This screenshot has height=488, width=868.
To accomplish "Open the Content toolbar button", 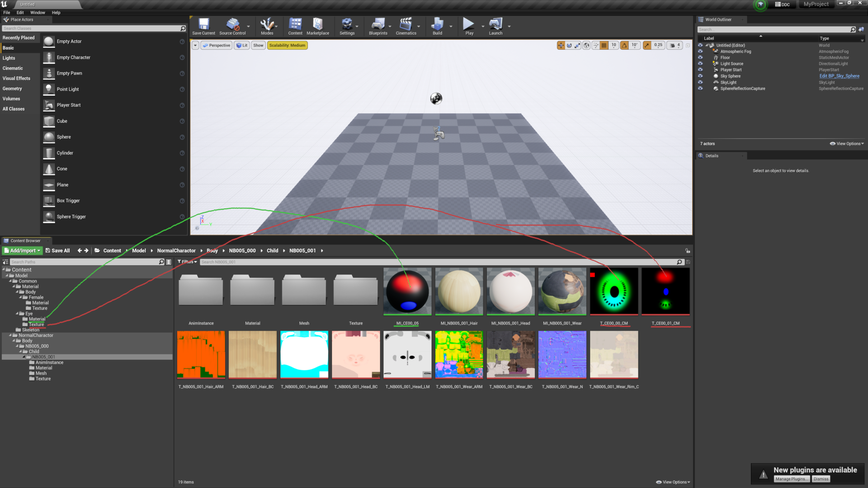I will [x=295, y=26].
